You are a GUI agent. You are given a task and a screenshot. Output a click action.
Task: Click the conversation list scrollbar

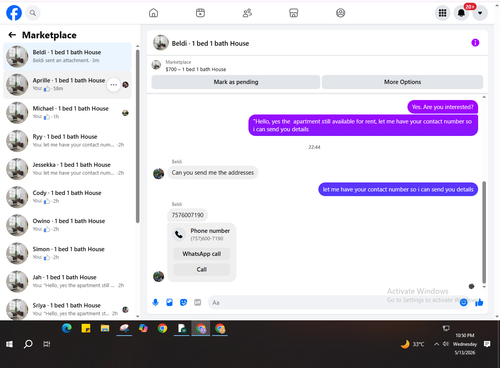138,136
